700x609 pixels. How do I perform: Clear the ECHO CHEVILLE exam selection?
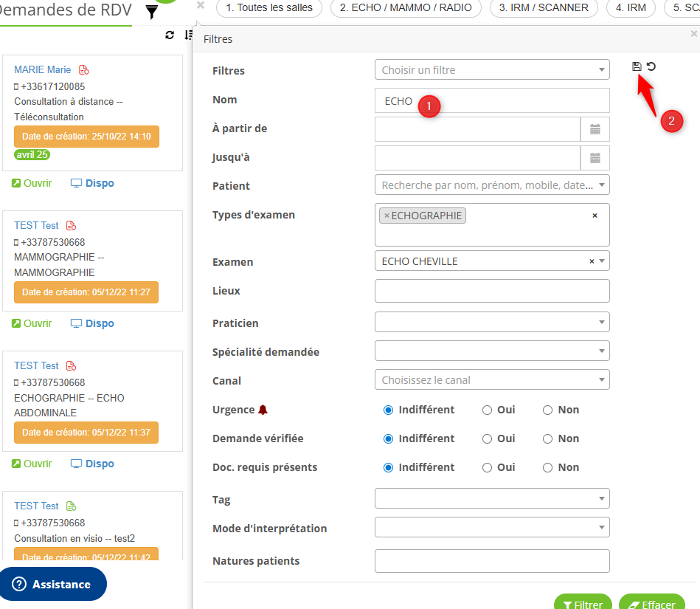click(x=592, y=261)
